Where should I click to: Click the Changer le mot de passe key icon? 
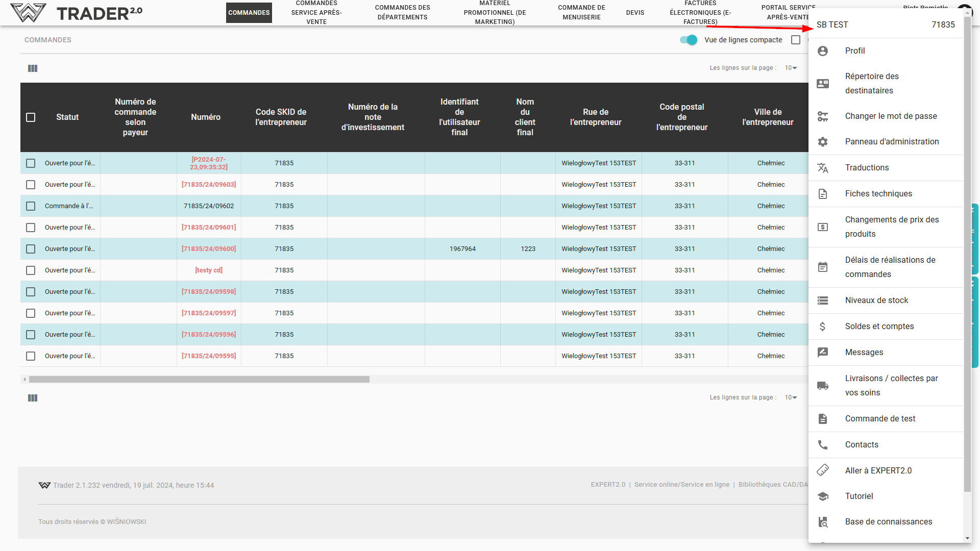pos(823,116)
